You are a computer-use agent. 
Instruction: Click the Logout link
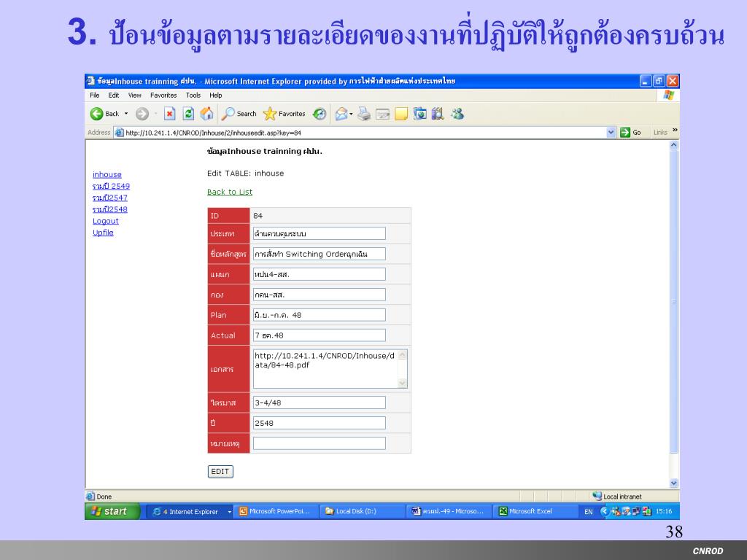click(106, 221)
